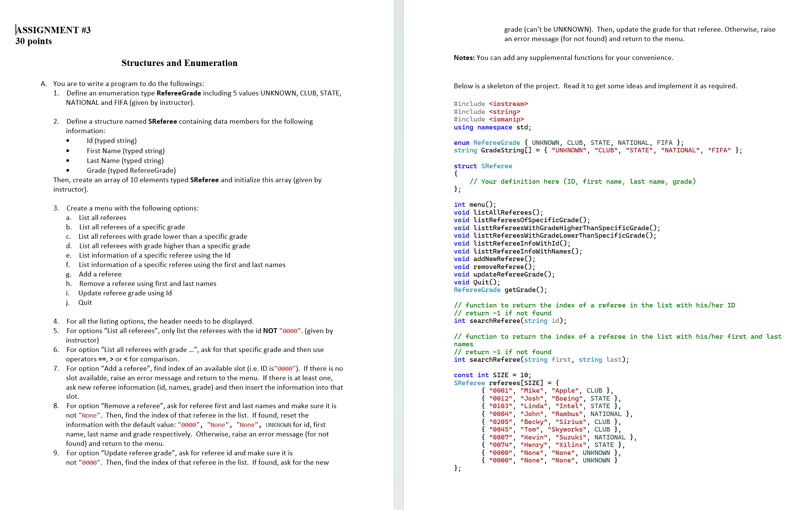Click the void addNewReferee() line
The image size is (812, 510).
click(494, 258)
